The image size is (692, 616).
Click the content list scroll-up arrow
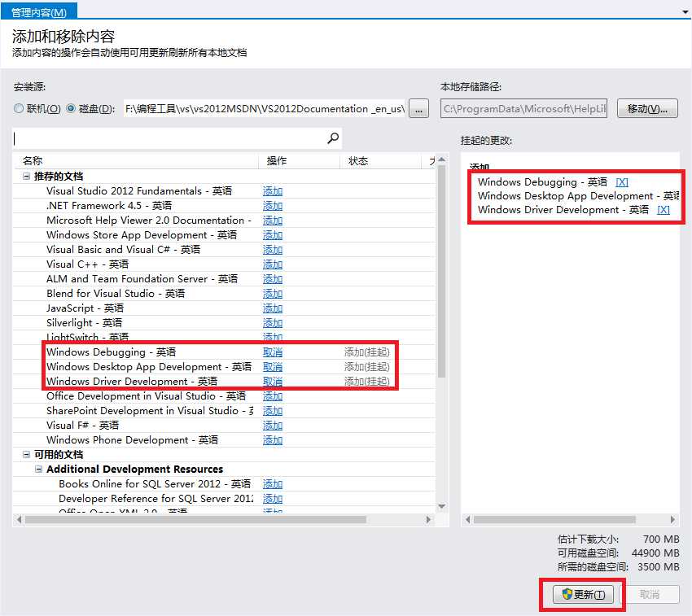[x=441, y=159]
